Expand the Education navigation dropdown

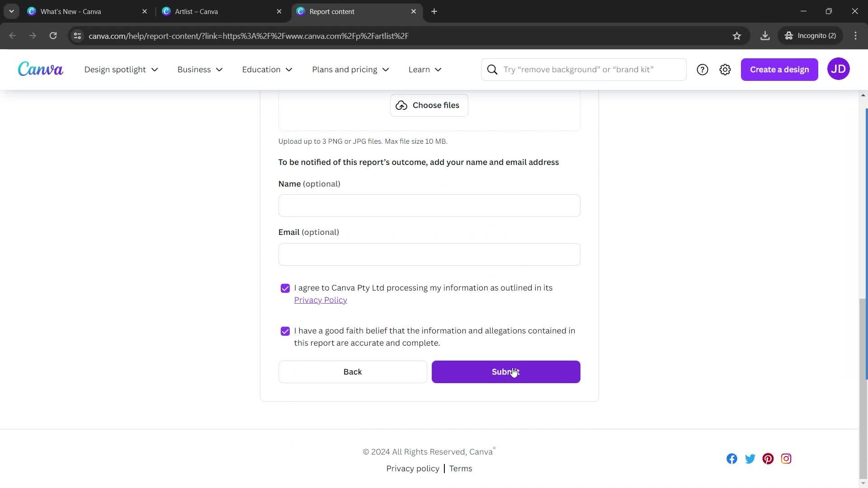pos(266,69)
